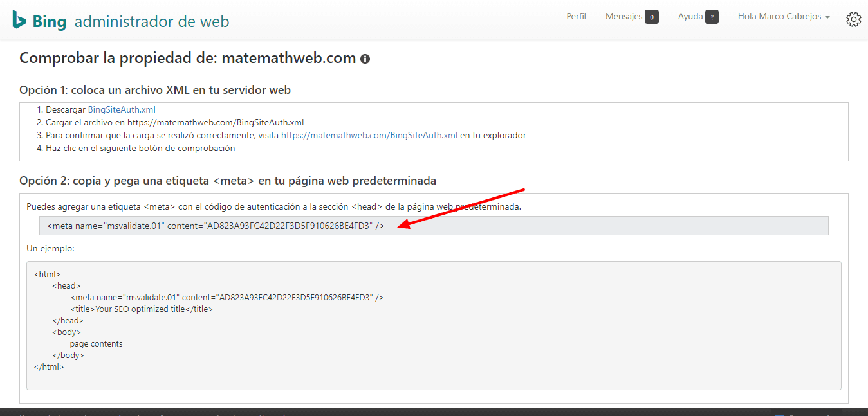Open the Mensajes notification badge
This screenshot has height=416, width=868.
652,17
